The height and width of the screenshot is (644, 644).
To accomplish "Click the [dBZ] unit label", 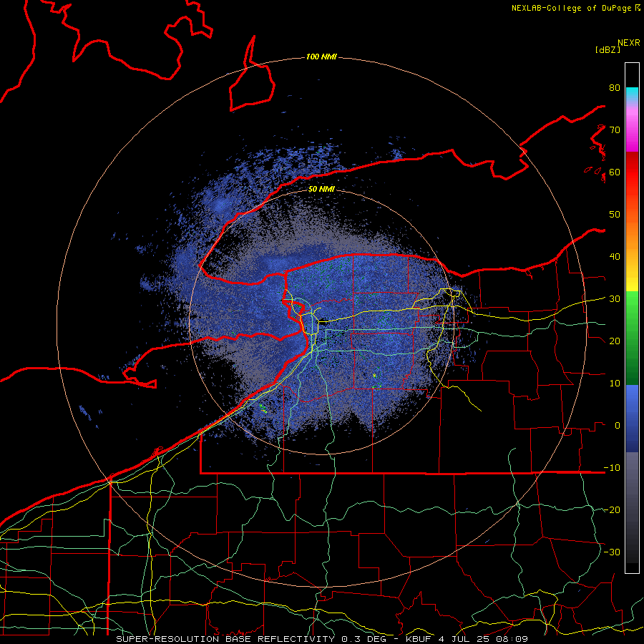I will point(608,49).
